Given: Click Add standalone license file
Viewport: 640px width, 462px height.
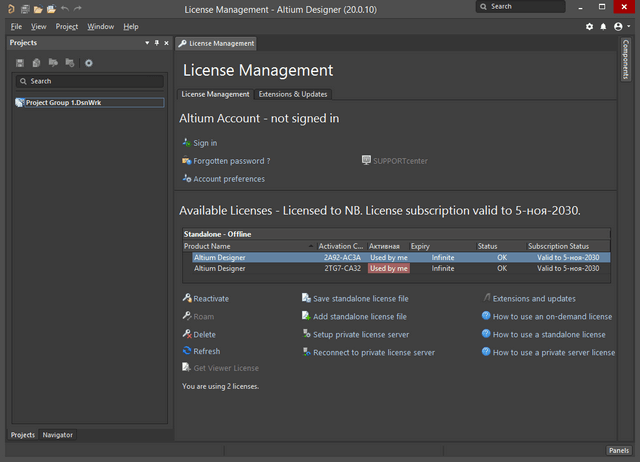Looking at the screenshot, I should [x=359, y=316].
